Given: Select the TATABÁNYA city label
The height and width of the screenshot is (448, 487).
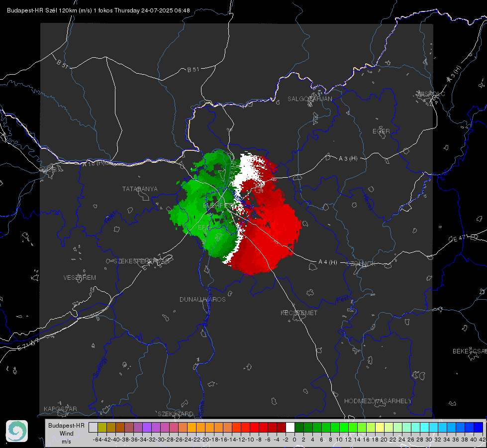Looking at the screenshot, I should coord(140,189).
